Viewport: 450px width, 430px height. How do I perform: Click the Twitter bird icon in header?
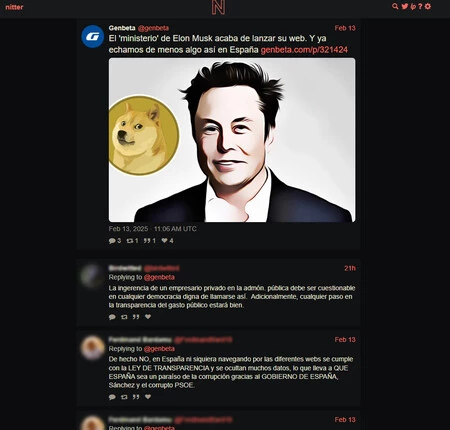point(405,6)
